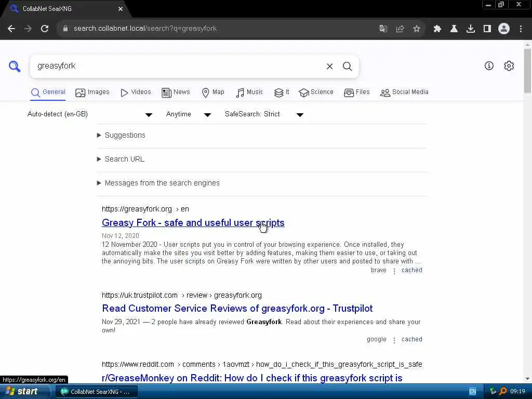Click the taskbar clock 09:19
Image resolution: width=532 pixels, height=399 pixels.
point(517,392)
